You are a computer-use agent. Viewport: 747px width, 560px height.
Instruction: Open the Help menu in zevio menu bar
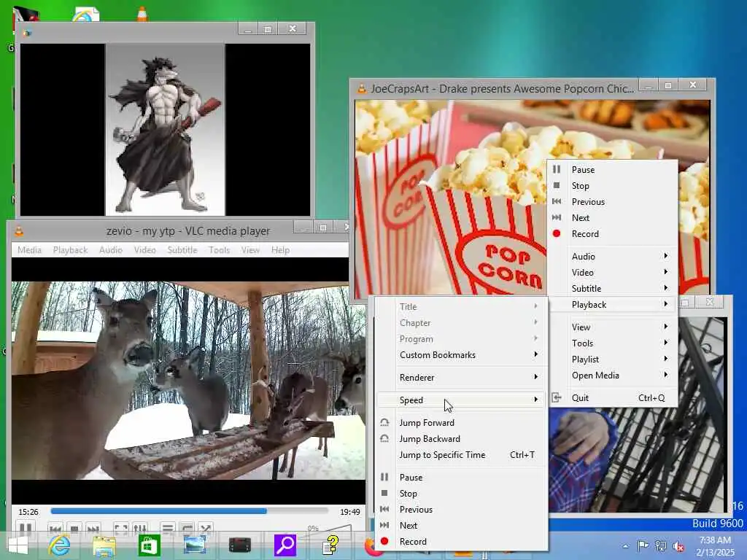tap(280, 250)
